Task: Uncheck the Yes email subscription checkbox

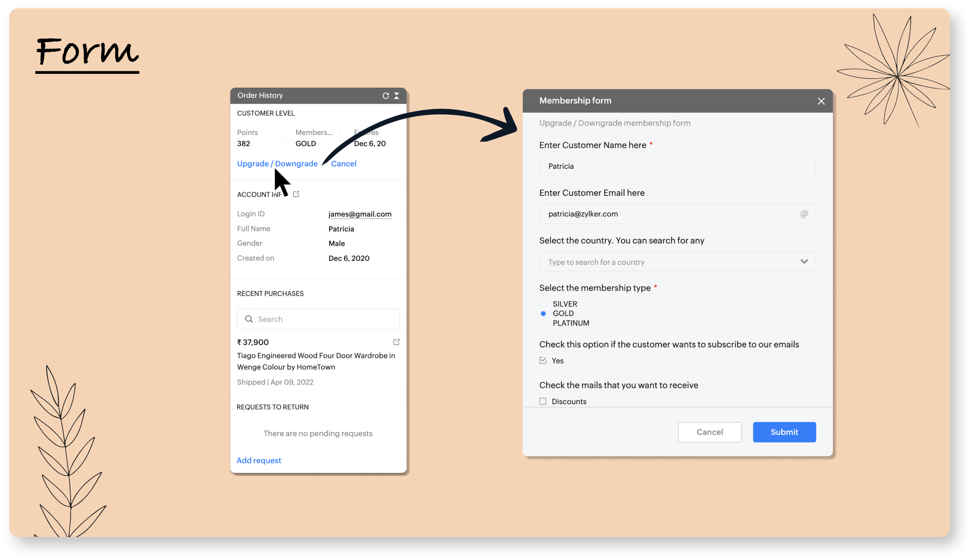Action: coord(543,361)
